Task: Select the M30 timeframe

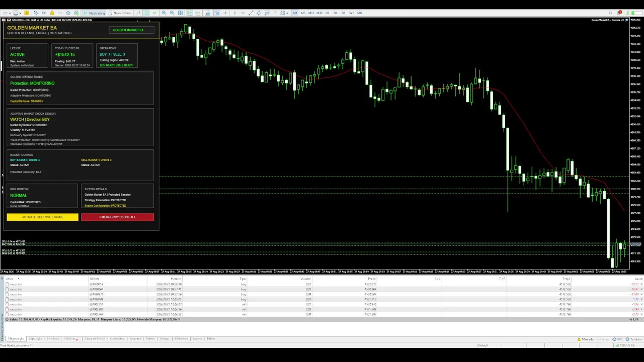Action: (x=319, y=13)
